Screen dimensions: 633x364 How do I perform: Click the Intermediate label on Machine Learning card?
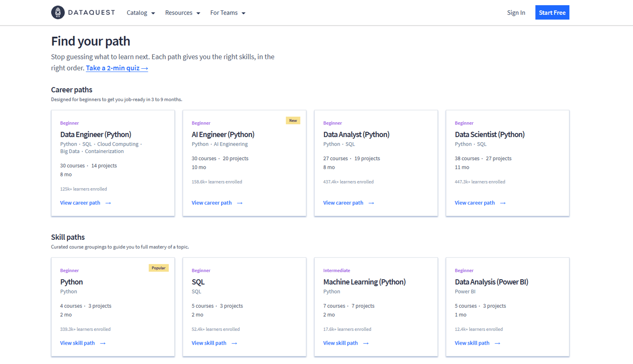coord(336,271)
